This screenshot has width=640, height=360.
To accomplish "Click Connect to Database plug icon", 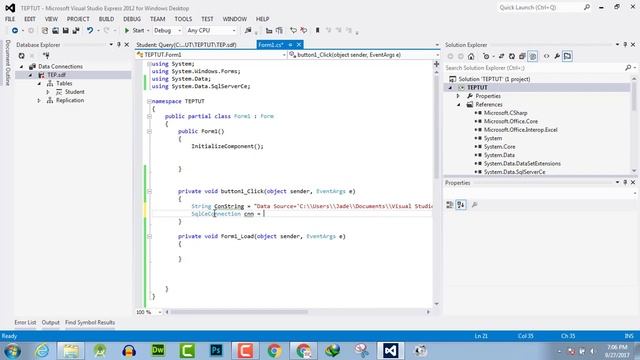I will click(x=46, y=56).
